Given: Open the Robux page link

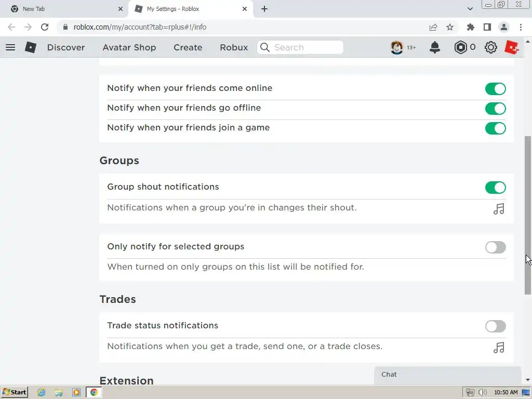Looking at the screenshot, I should (234, 47).
